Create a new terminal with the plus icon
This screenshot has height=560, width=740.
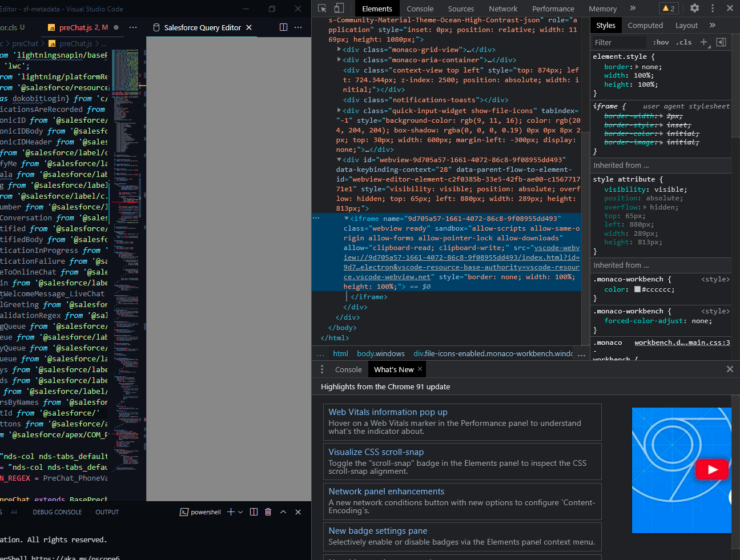pyautogui.click(x=231, y=512)
